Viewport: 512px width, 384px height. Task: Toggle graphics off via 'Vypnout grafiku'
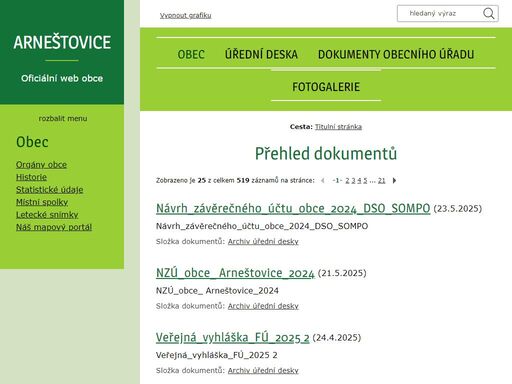click(x=185, y=15)
